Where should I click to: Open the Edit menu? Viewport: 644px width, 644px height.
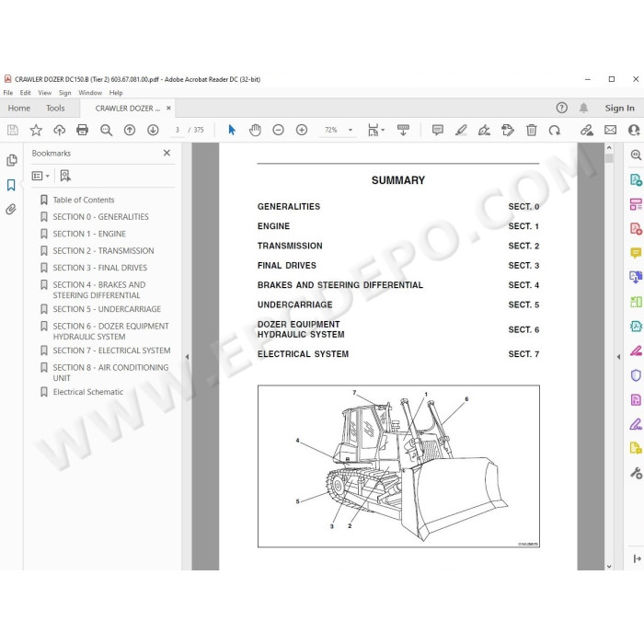point(26,93)
